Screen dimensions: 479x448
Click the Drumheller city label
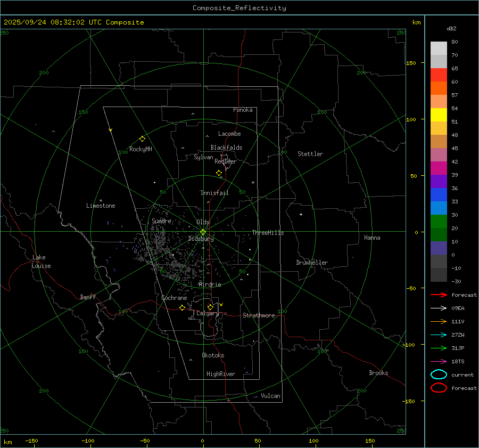coord(312,263)
